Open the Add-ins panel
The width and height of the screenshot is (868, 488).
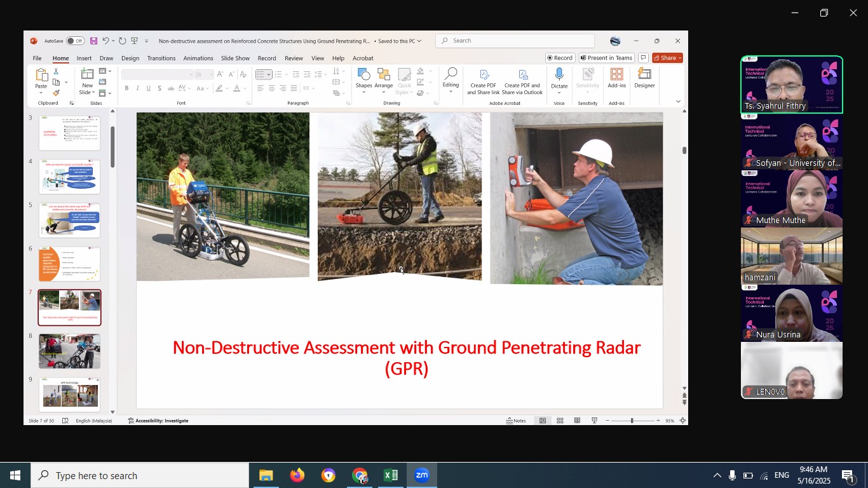tap(616, 79)
